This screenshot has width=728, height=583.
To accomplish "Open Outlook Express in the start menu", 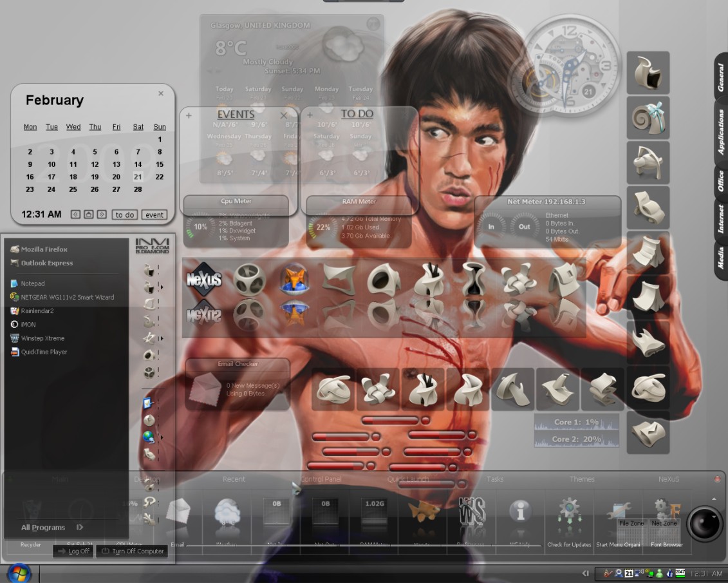I will [x=42, y=263].
